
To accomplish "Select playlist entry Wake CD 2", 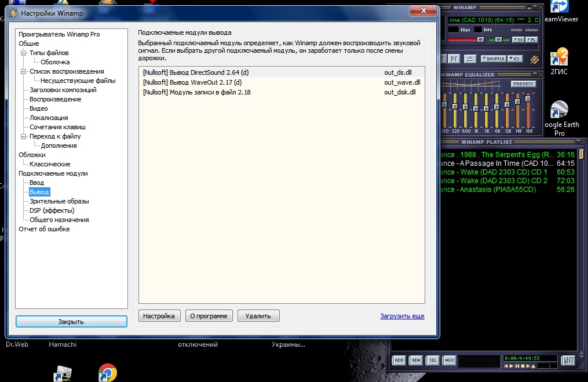I will point(507,180).
